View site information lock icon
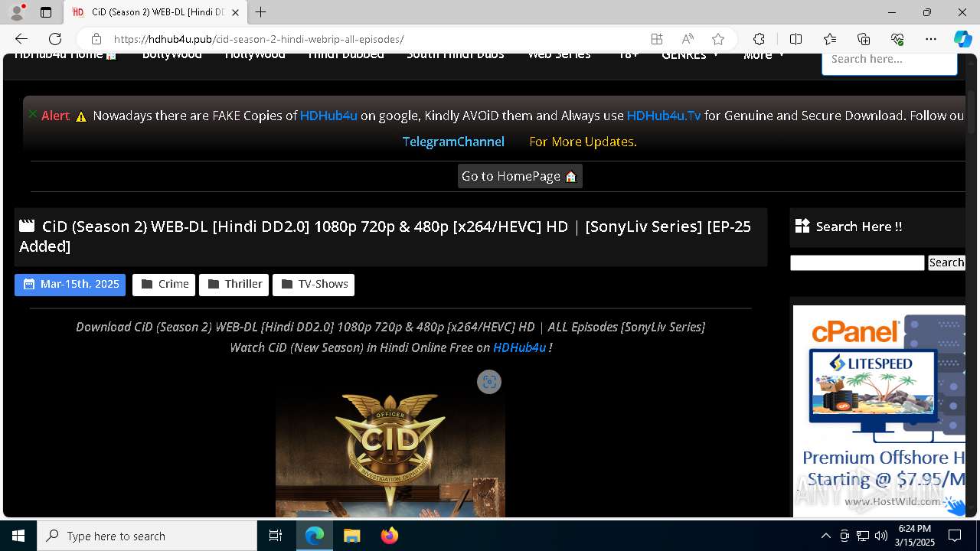This screenshot has height=551, width=980. click(x=96, y=39)
